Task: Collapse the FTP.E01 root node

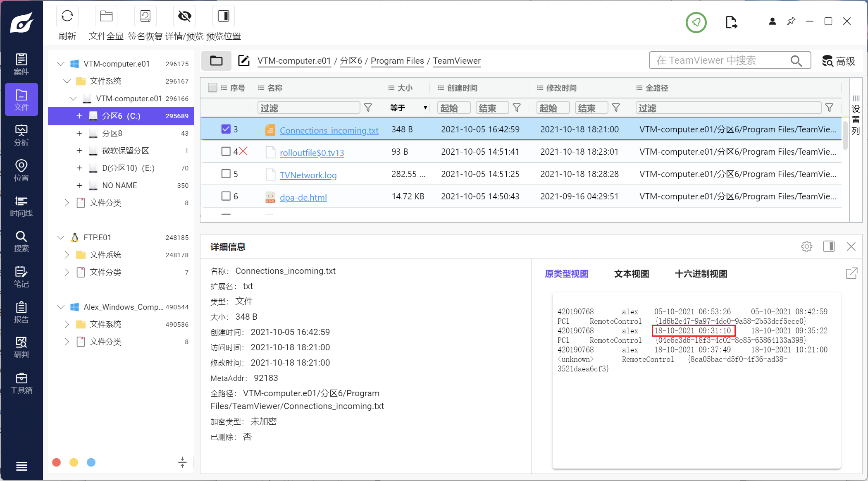Action: click(x=61, y=237)
